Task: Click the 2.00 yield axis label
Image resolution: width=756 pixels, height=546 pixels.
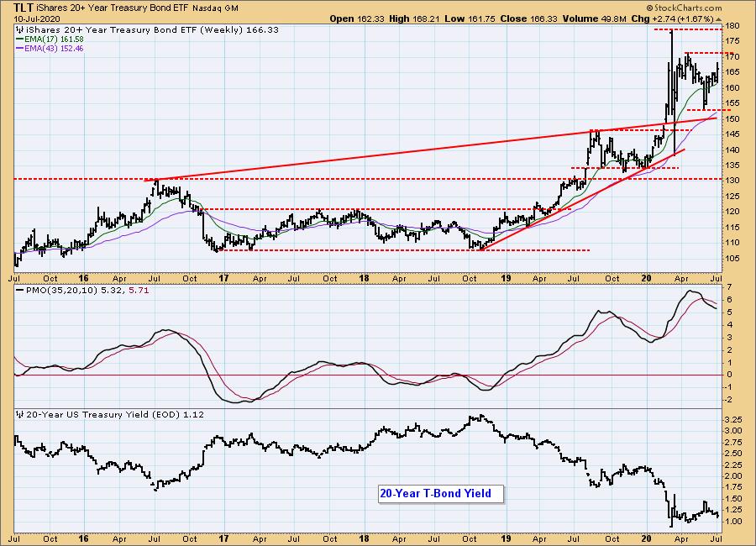Action: (x=734, y=476)
